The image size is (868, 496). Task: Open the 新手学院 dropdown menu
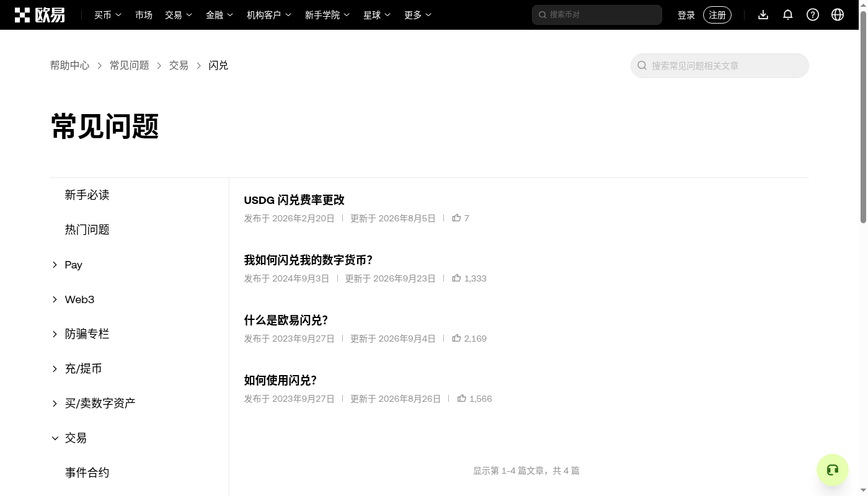[x=327, y=15]
